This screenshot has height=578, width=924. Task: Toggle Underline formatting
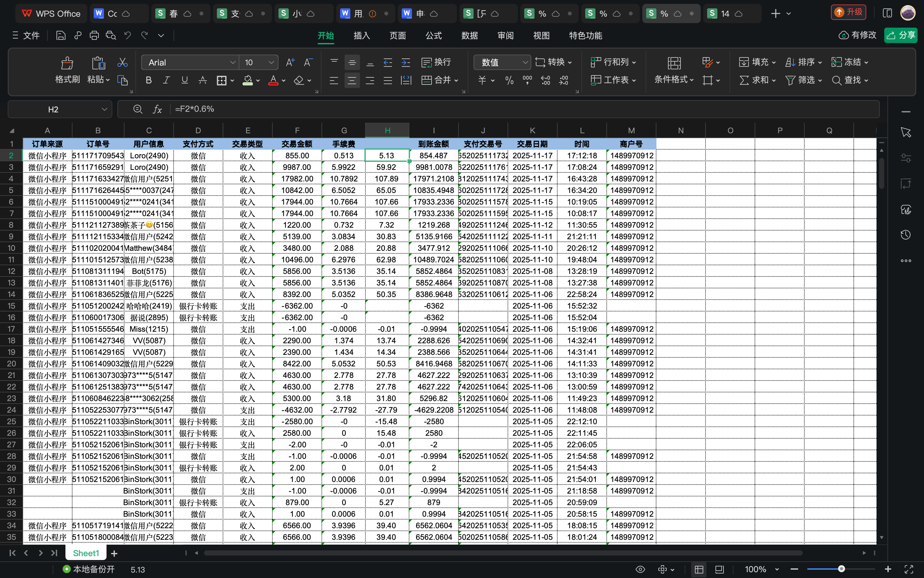tap(185, 80)
